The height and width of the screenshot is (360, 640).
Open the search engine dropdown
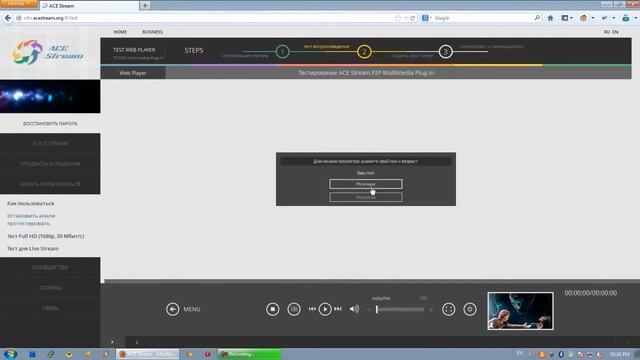click(x=427, y=18)
